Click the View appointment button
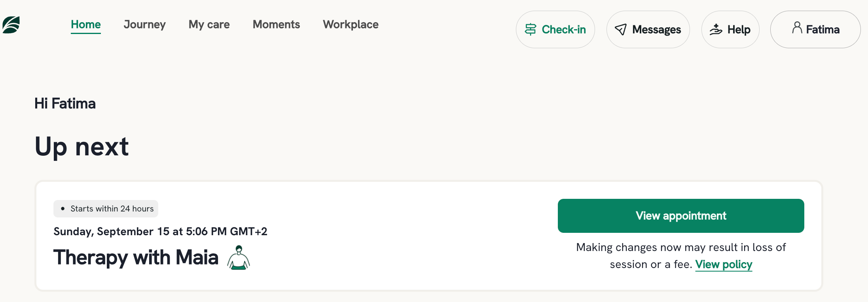 tap(681, 216)
